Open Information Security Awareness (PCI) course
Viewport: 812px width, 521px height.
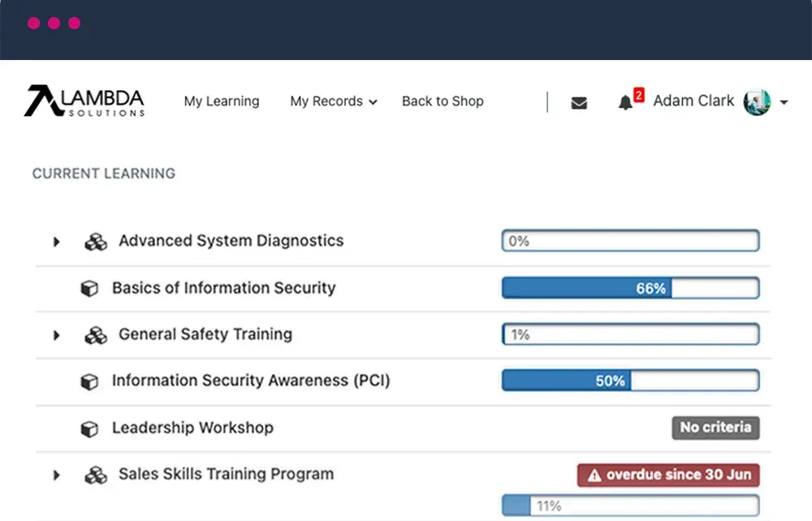[251, 381]
